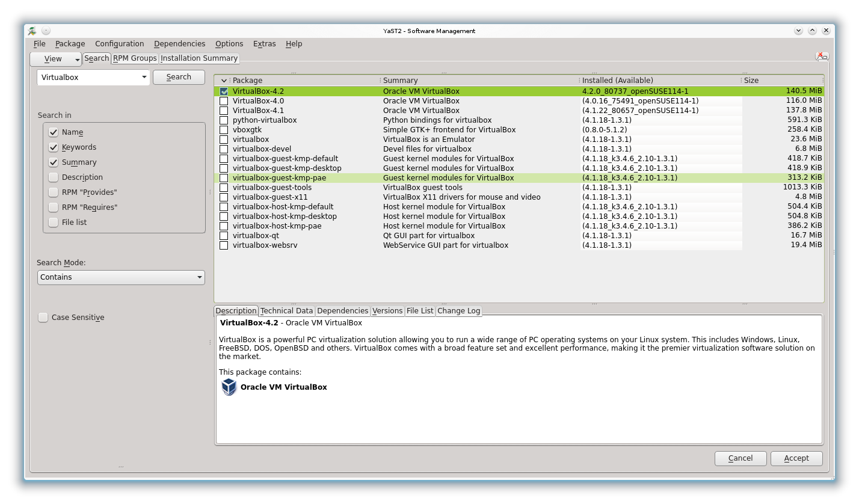859x504 pixels.
Task: Toggle the Case Sensitive checkbox
Action: click(43, 318)
